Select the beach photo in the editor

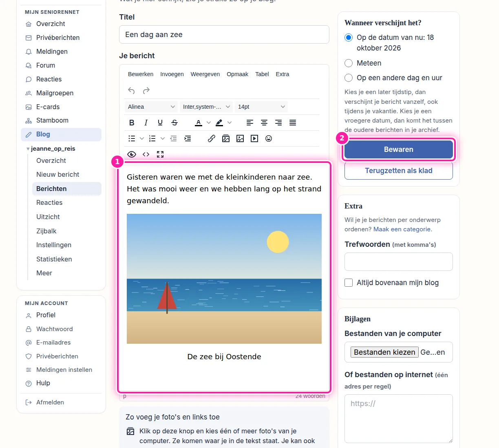click(x=224, y=279)
